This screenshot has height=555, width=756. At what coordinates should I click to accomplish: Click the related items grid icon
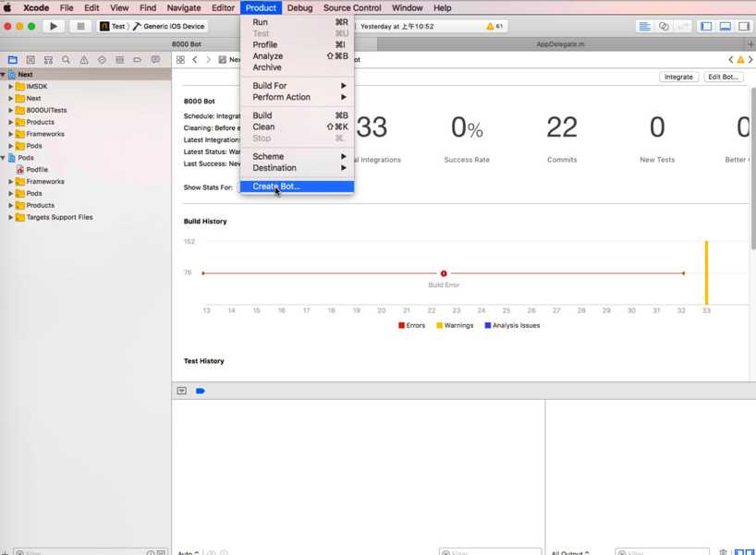180,60
